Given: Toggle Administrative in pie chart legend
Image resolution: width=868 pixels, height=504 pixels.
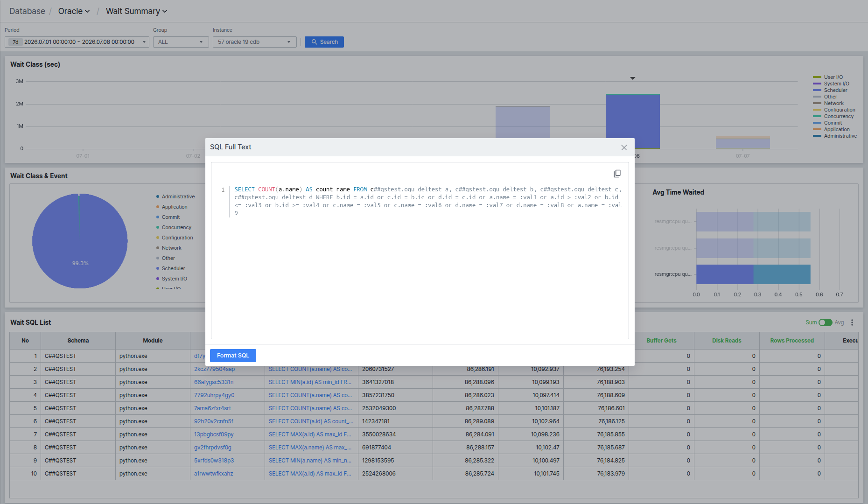Looking at the screenshot, I should coord(175,196).
